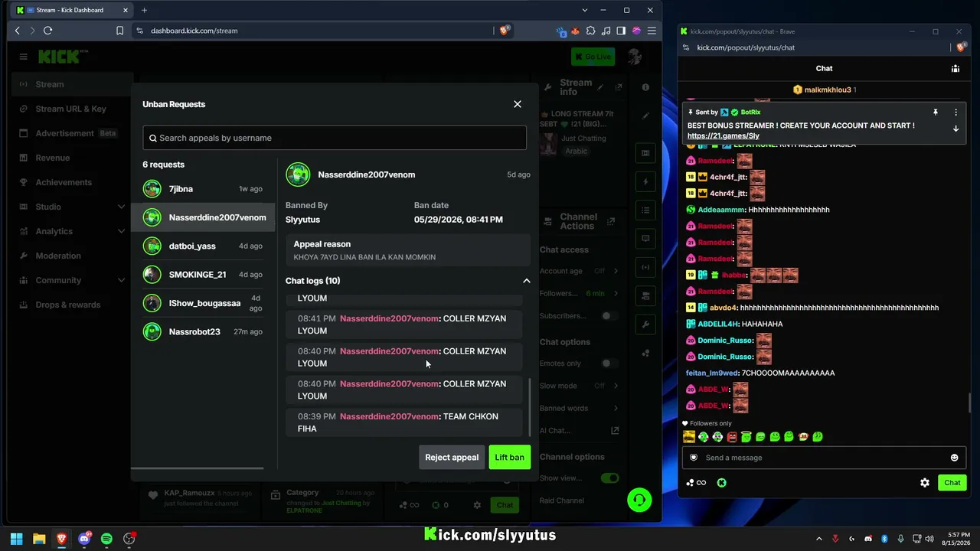Toggle Emotes only switch
Image resolution: width=980 pixels, height=551 pixels.
point(609,364)
